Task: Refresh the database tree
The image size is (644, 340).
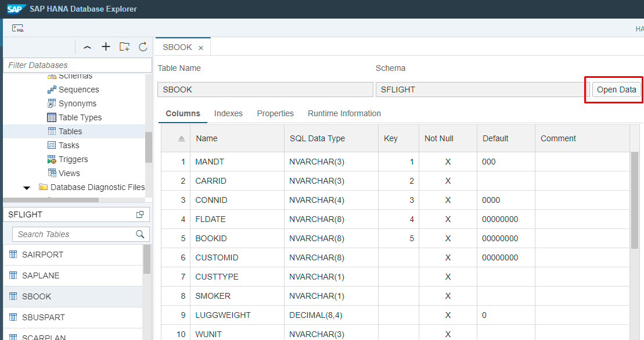Action: pos(143,47)
